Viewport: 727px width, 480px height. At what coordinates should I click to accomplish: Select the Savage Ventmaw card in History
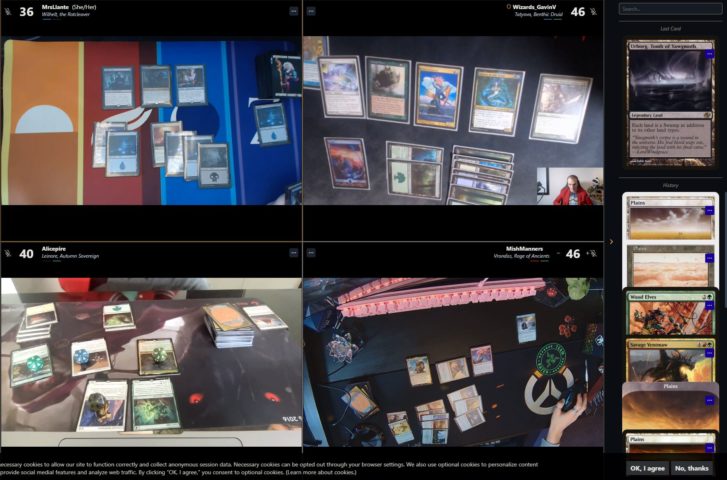[x=670, y=361]
